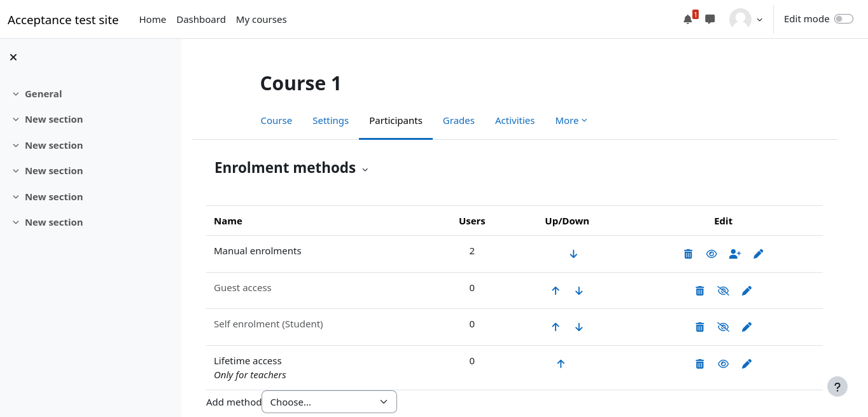This screenshot has width=868, height=417.
Task: Go to the Dashboard link
Action: [200, 20]
